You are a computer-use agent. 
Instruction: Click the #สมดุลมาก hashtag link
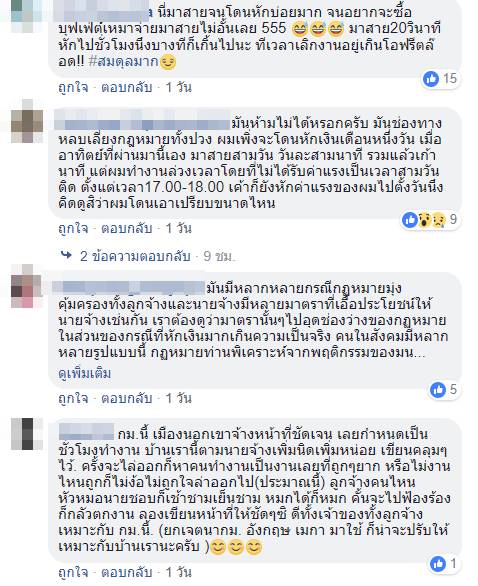click(x=124, y=61)
